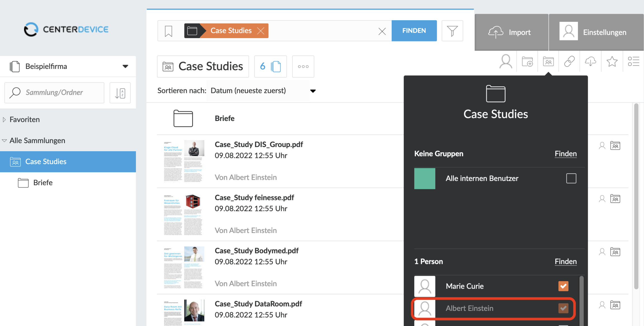The height and width of the screenshot is (326, 644).
Task: Click Marie Curie avatar icon
Action: coord(425,286)
